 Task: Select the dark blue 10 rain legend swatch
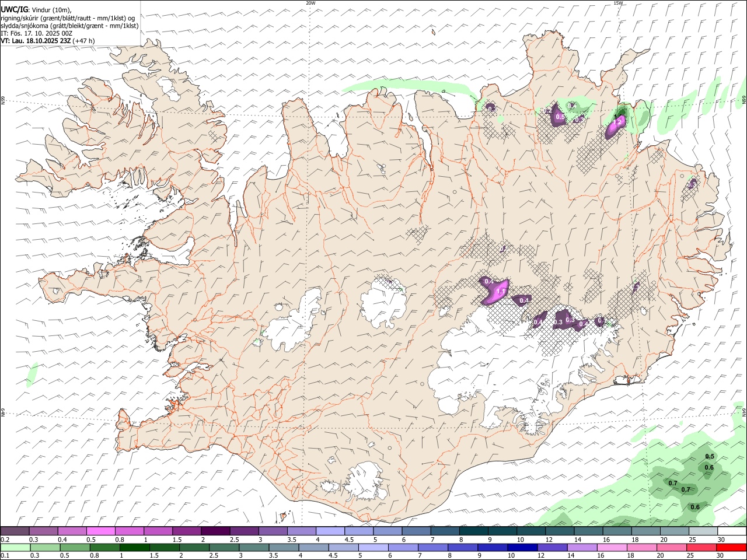coord(523,547)
